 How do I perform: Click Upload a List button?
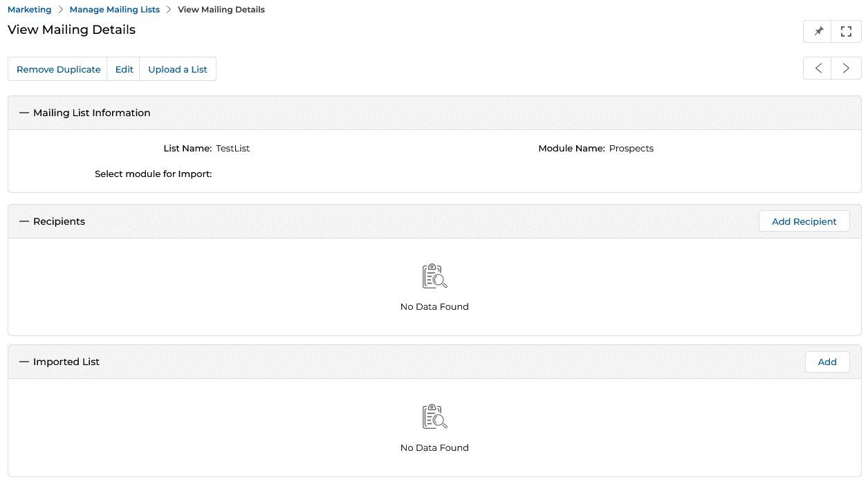coord(178,69)
